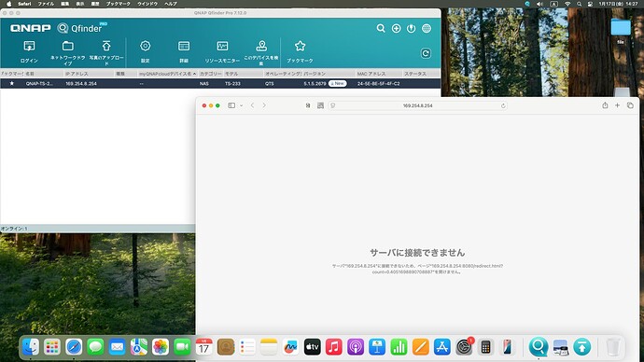
Task: Reload the page in Safari
Action: [503, 105]
